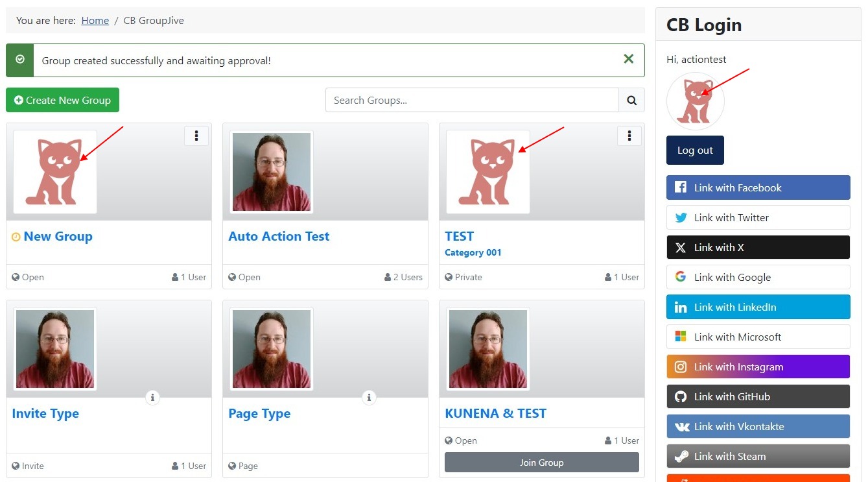Click the Create New Group button
Image resolution: width=868 pixels, height=482 pixels.
62,100
